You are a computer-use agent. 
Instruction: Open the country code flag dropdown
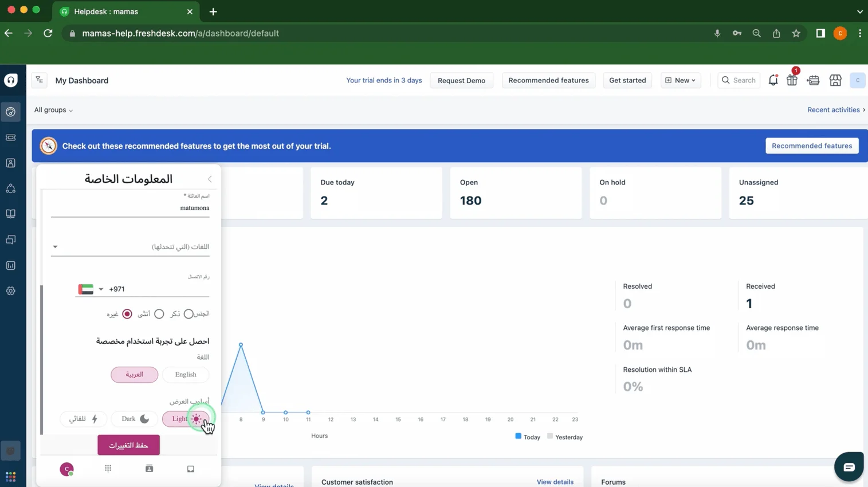(91, 289)
